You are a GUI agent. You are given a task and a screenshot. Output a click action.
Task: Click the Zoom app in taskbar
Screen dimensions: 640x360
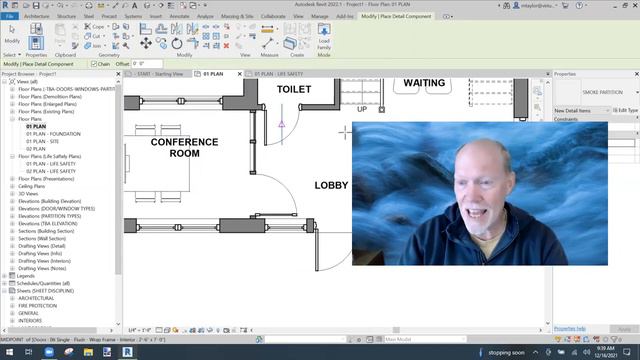click(49, 352)
